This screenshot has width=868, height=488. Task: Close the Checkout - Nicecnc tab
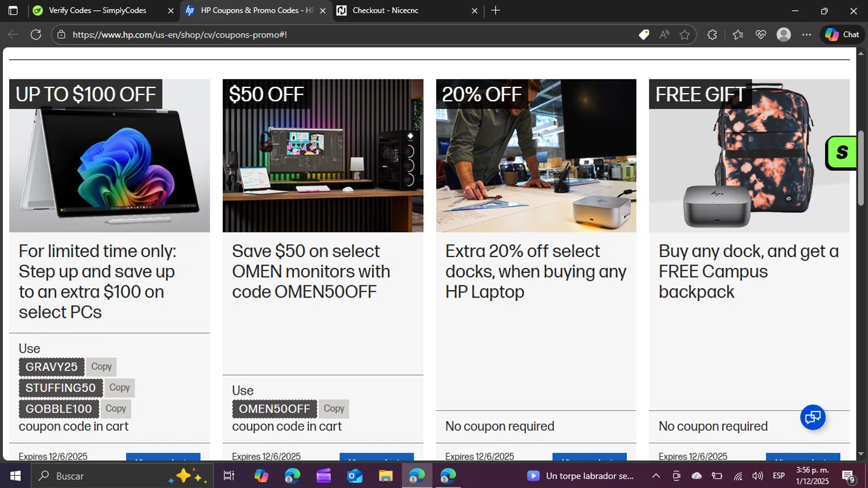coord(475,10)
